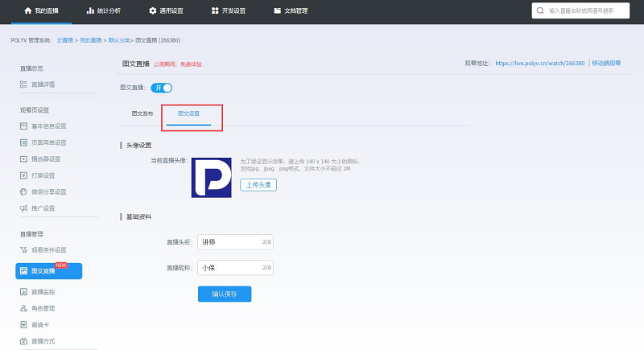Screen dimensions: 644x350
Task: Open 开发设置 in the top navigation
Action: [x=229, y=11]
